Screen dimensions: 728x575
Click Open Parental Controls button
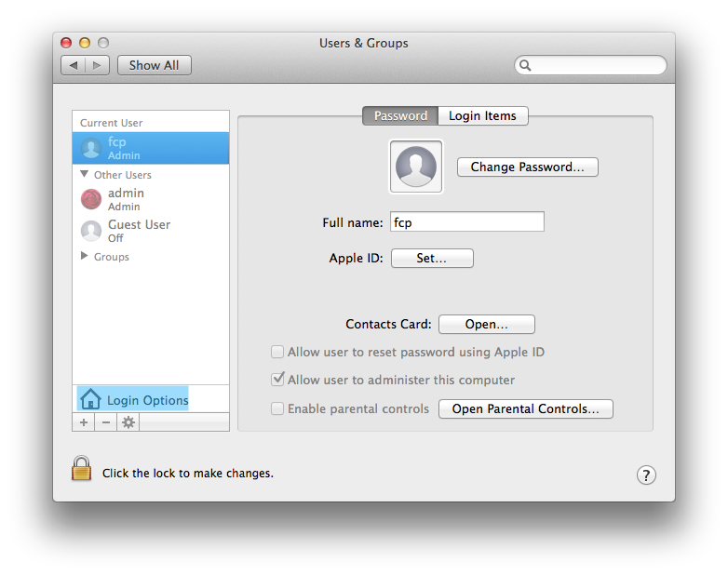click(526, 408)
